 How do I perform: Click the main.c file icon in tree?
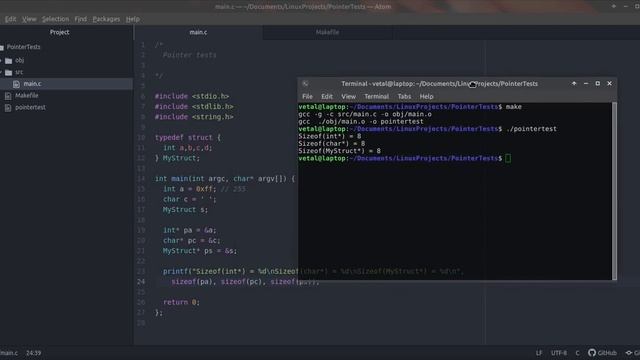[x=16, y=84]
